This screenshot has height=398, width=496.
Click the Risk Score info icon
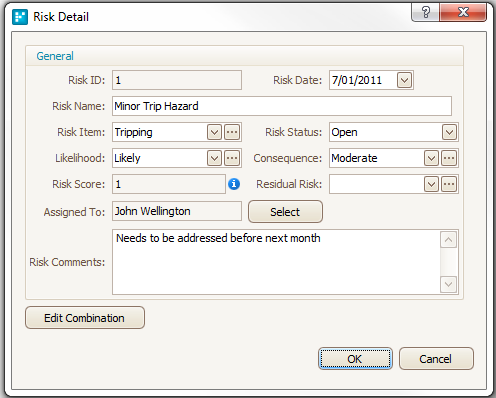coord(234,184)
